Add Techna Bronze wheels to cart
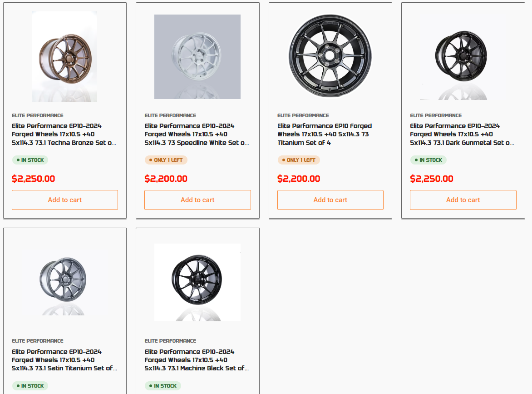This screenshot has width=532, height=394. tap(65, 200)
